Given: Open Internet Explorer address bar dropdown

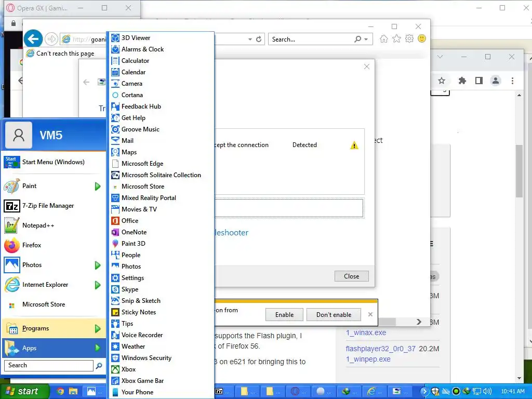Looking at the screenshot, I should click(250, 39).
